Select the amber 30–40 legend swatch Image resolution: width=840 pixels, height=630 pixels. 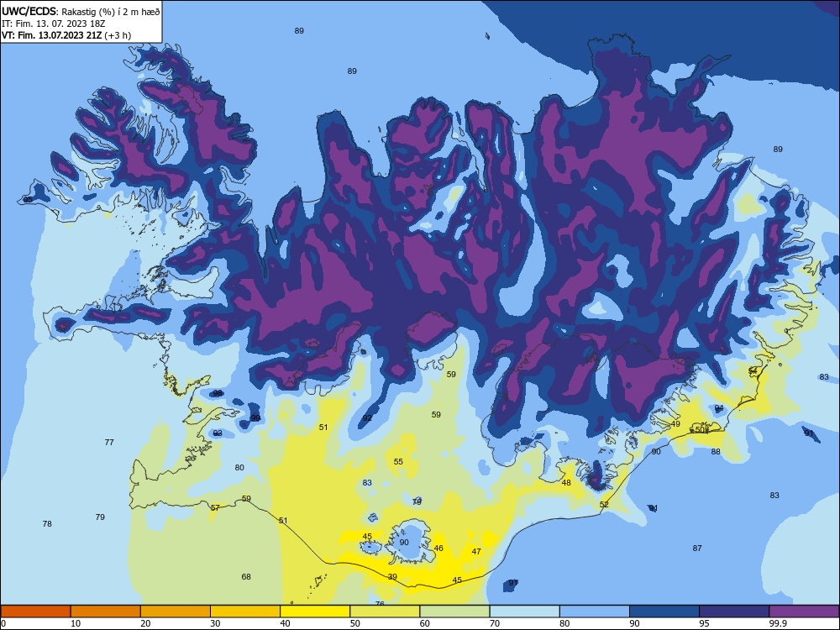click(245, 612)
